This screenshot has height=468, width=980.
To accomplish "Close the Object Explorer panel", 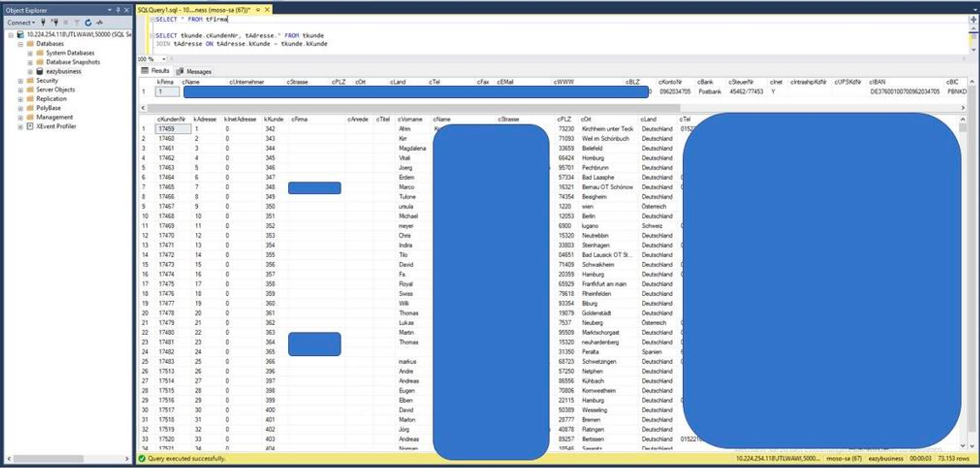I will [x=127, y=10].
